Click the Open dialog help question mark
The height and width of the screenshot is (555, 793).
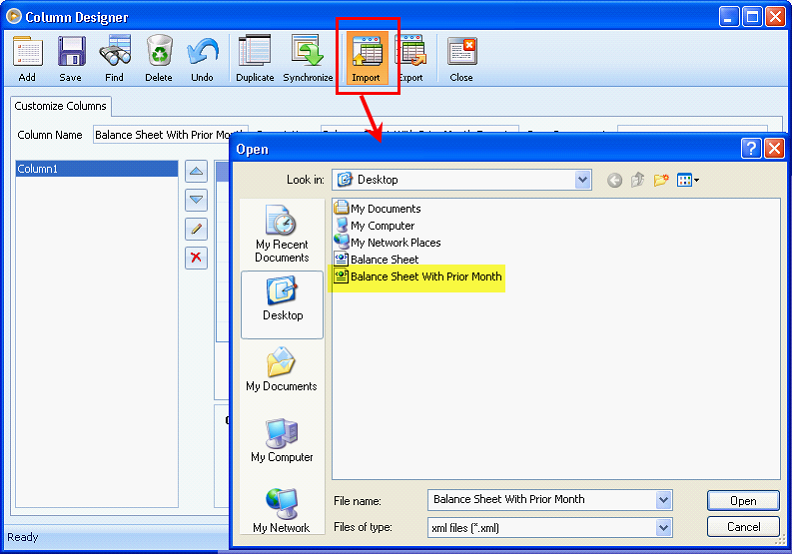click(x=751, y=149)
